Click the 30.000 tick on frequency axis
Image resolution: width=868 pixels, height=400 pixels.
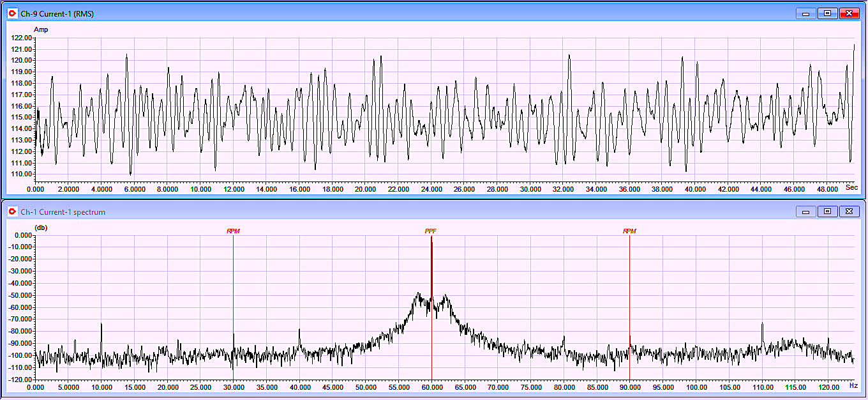[x=234, y=388]
